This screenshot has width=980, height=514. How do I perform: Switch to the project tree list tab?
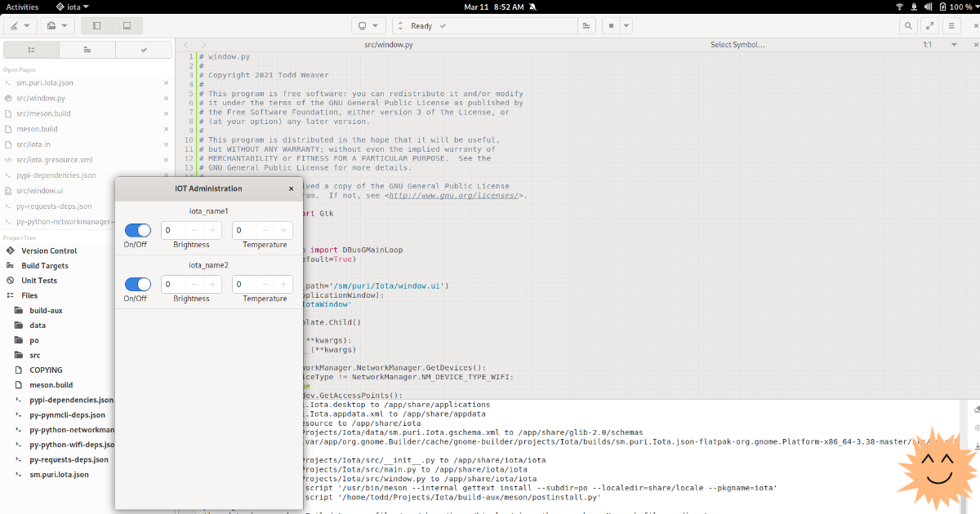coord(31,50)
